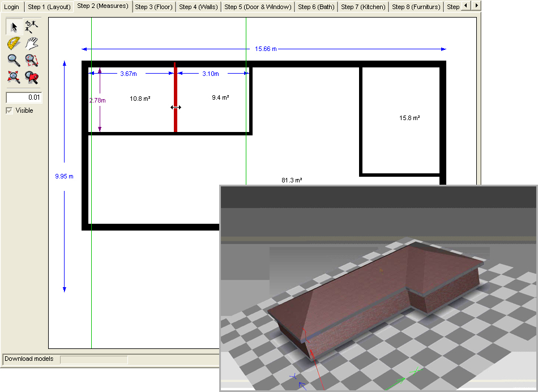The width and height of the screenshot is (538, 392).
Task: Open the Step 6 (Bath) tab
Action: coord(316,7)
